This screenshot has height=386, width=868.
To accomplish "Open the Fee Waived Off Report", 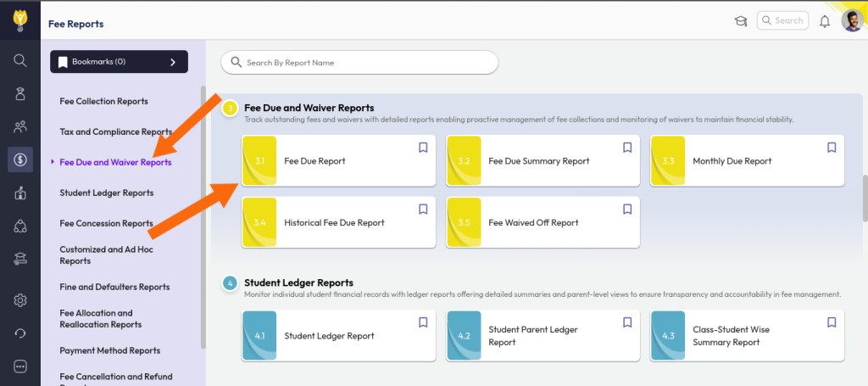I will (x=533, y=223).
